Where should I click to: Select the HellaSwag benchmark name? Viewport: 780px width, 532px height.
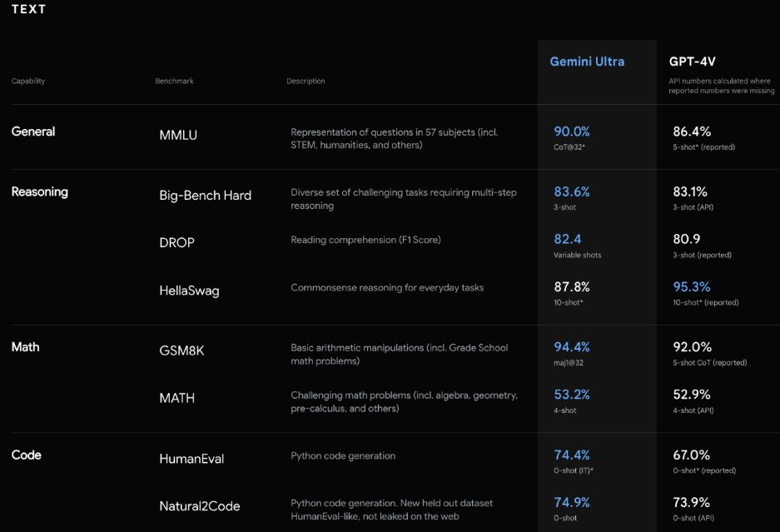[x=189, y=291]
